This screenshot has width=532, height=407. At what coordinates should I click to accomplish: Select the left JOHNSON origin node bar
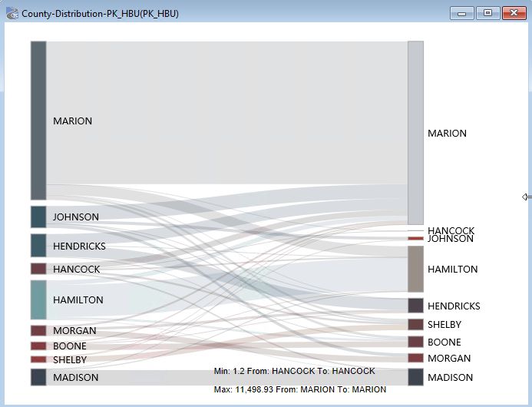pyautogui.click(x=38, y=217)
